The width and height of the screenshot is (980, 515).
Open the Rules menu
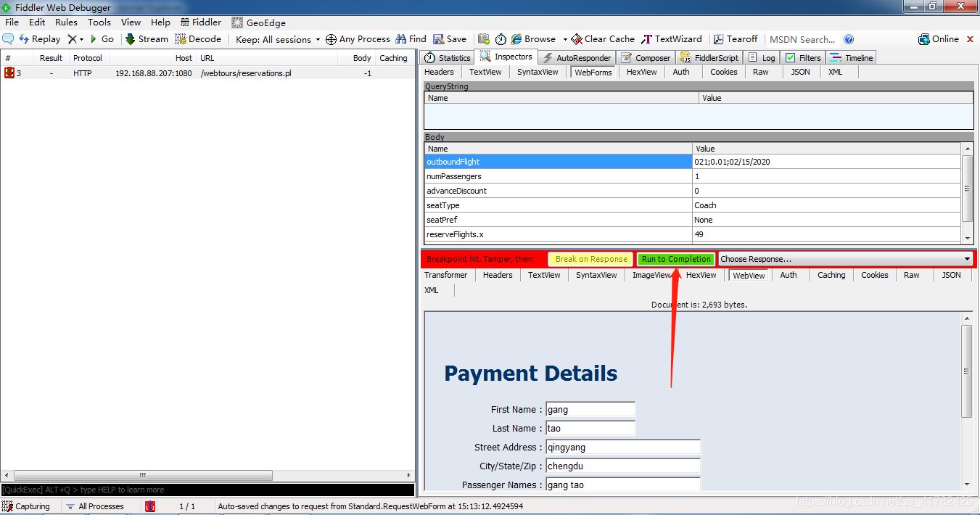click(x=67, y=22)
